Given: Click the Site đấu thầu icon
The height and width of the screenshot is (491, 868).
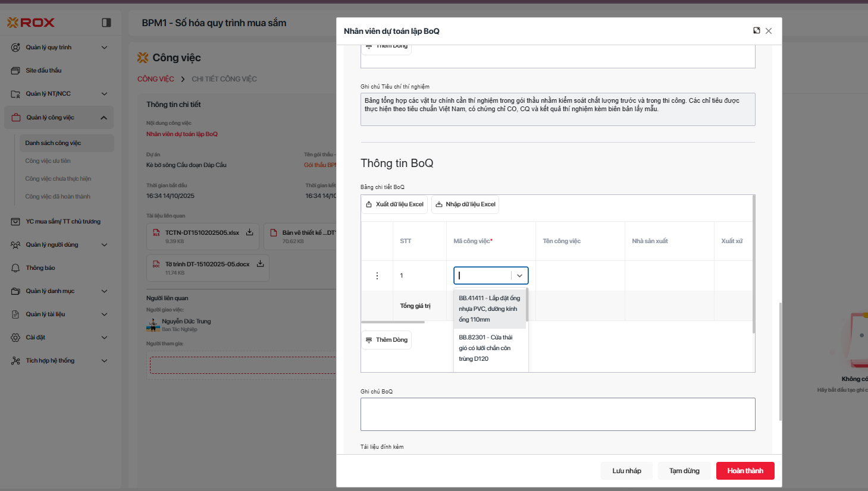Looking at the screenshot, I should pos(15,71).
